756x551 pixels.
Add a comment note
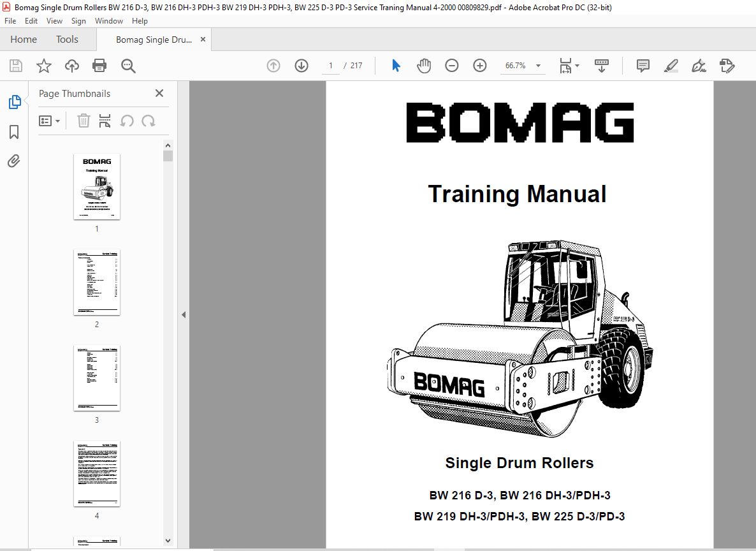[643, 66]
